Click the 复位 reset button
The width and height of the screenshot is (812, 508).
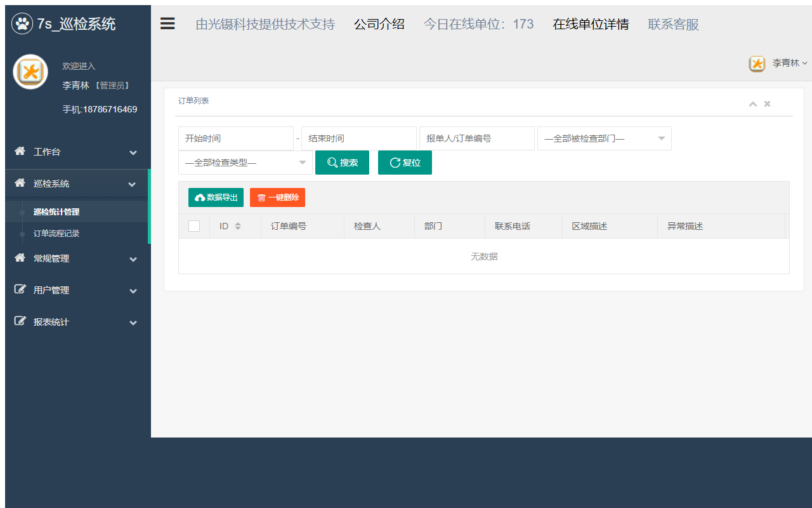(x=405, y=163)
